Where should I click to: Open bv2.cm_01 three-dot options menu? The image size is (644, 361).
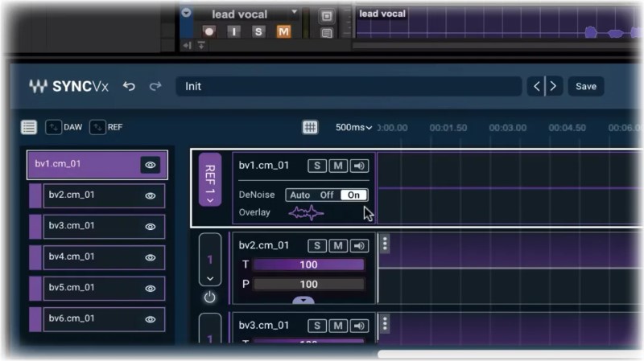pos(385,244)
